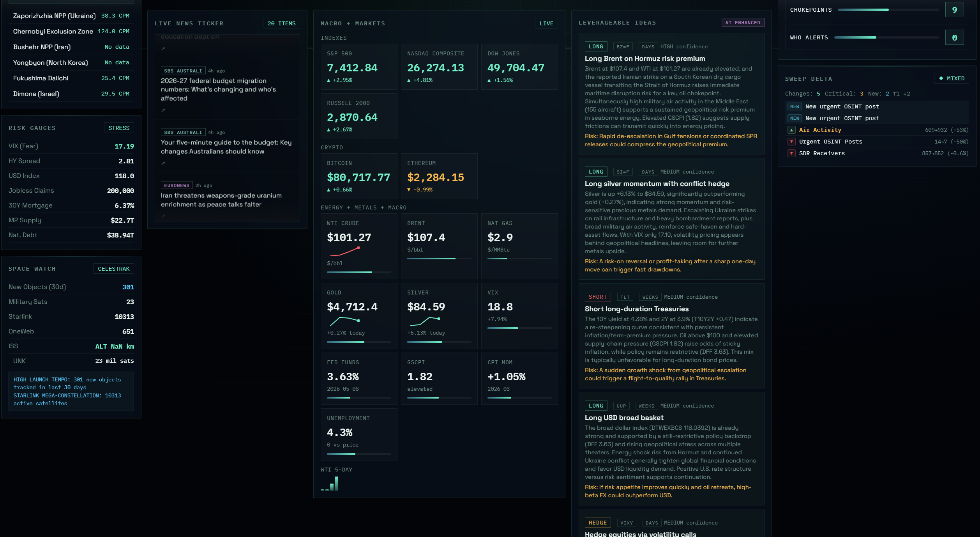This screenshot has width=980, height=537.
Task: Click down-arrow icon beside Urgent OSINT Posts
Action: (791, 142)
